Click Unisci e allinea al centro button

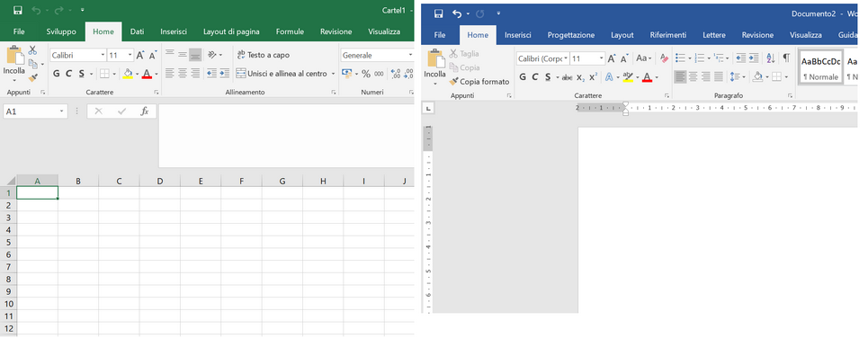click(282, 74)
